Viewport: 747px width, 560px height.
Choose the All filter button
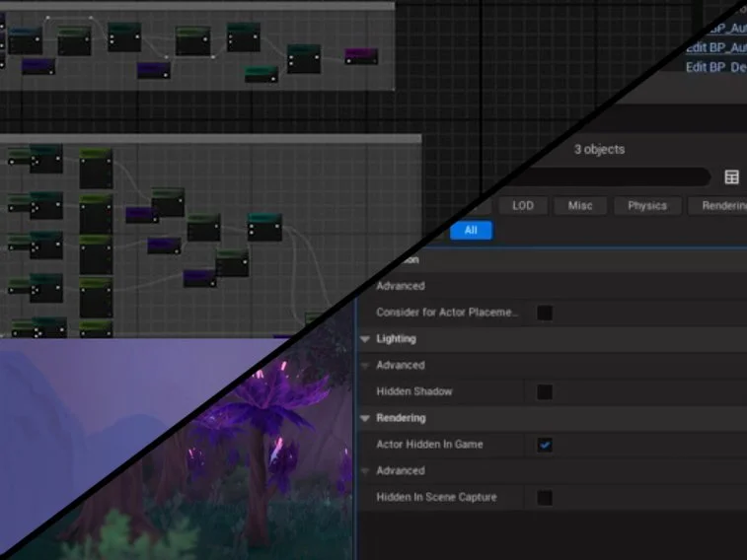pyautogui.click(x=471, y=231)
